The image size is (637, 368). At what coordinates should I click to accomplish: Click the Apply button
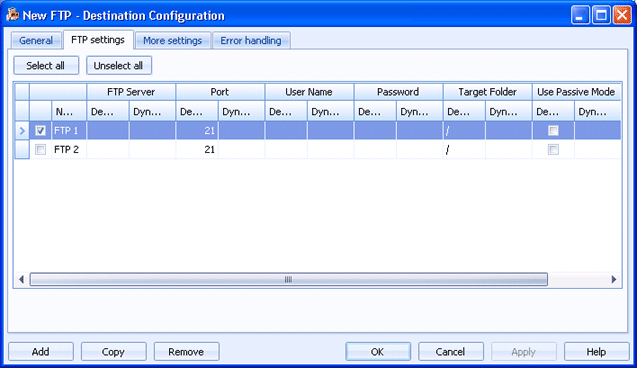click(524, 352)
